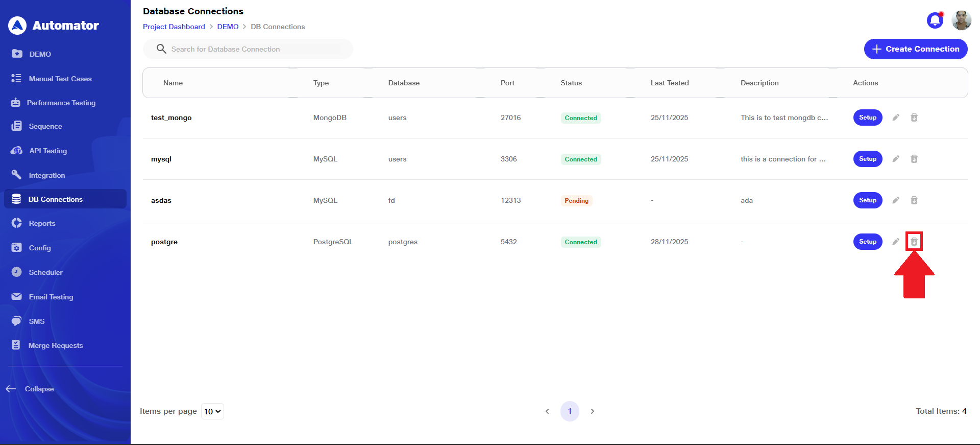Open Merge Requests from sidebar

tap(55, 345)
